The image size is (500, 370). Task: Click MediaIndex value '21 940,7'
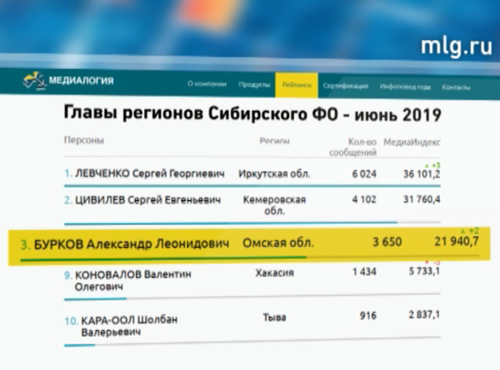coord(457,241)
